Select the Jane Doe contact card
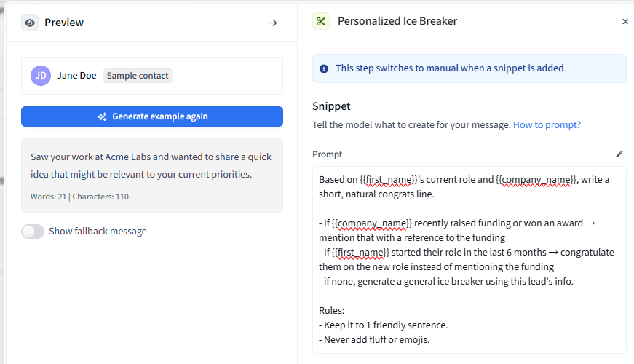634x364 pixels. [x=218, y=76]
